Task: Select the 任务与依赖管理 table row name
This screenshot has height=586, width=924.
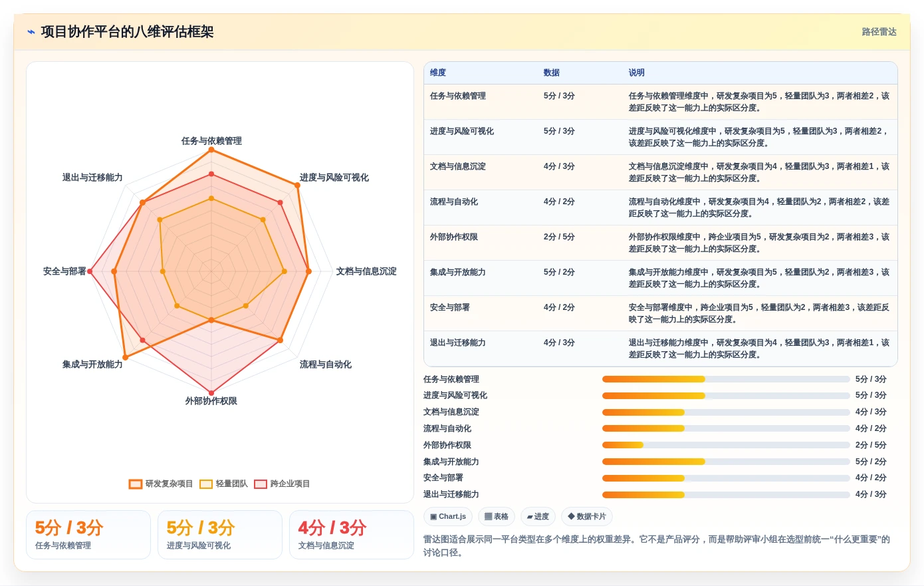Action: tap(458, 96)
